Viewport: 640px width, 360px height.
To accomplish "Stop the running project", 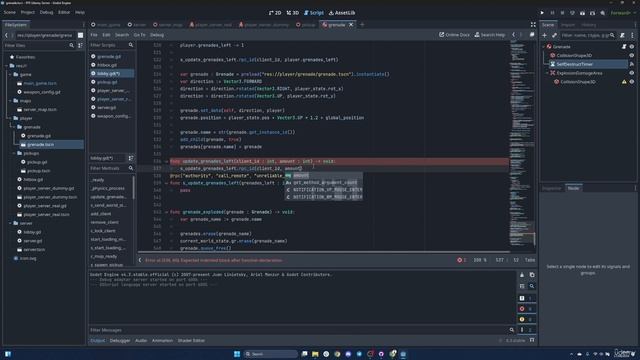I will click(x=562, y=13).
